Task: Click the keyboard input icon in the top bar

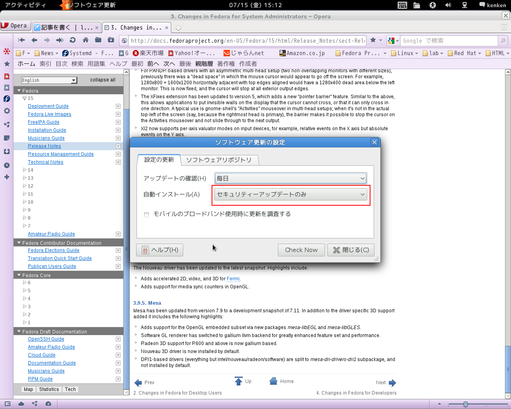Action: coord(402,5)
